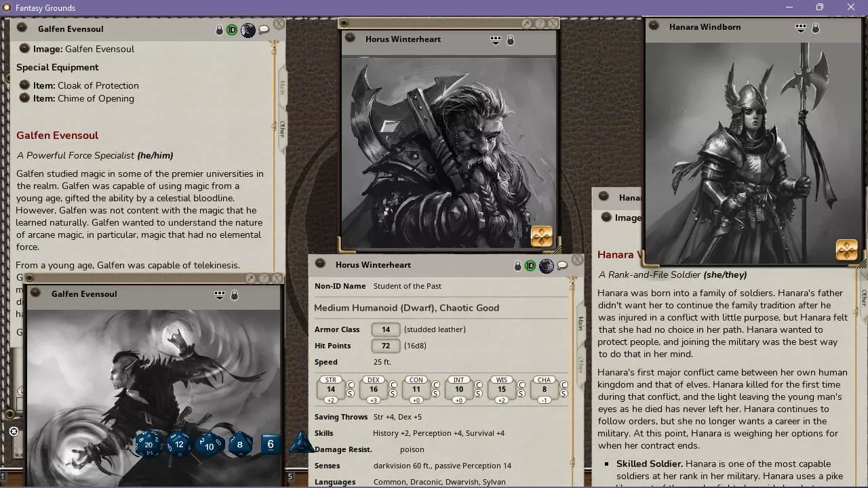Click the Armor Class value 14
Image resolution: width=868 pixels, height=488 pixels.
pyautogui.click(x=385, y=329)
